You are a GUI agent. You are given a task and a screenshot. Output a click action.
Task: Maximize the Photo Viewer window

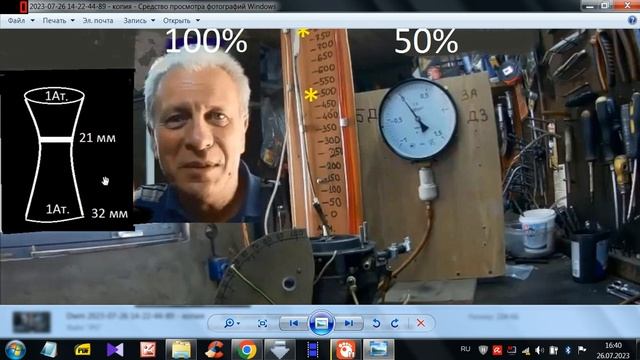point(606,5)
